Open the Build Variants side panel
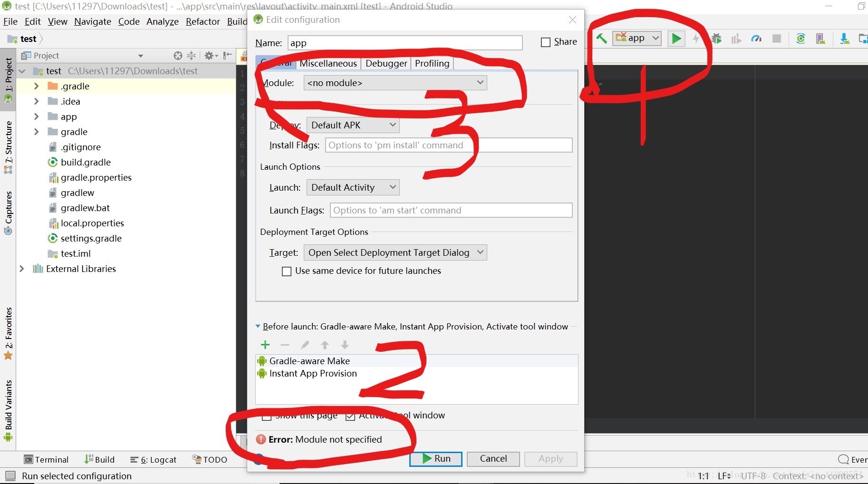868x484 pixels. (x=8, y=410)
